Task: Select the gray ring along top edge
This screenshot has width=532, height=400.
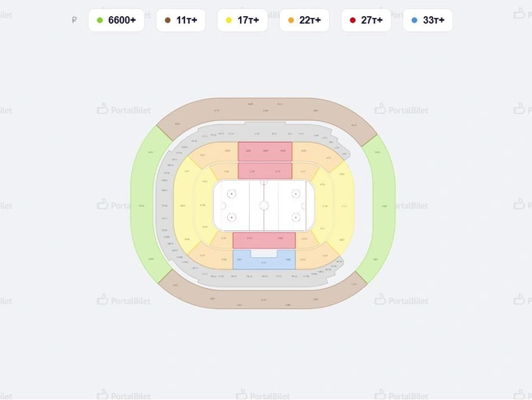Action: (x=264, y=133)
